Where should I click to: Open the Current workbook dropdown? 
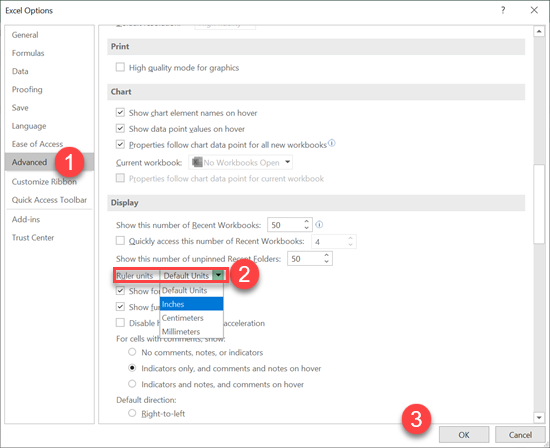click(241, 162)
